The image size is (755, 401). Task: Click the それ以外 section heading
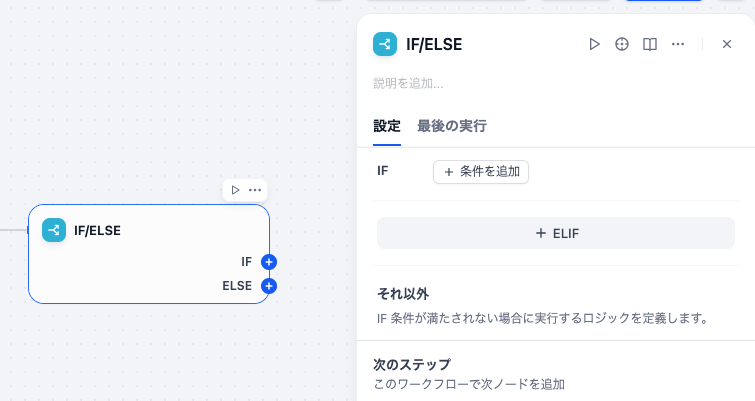coord(403,294)
